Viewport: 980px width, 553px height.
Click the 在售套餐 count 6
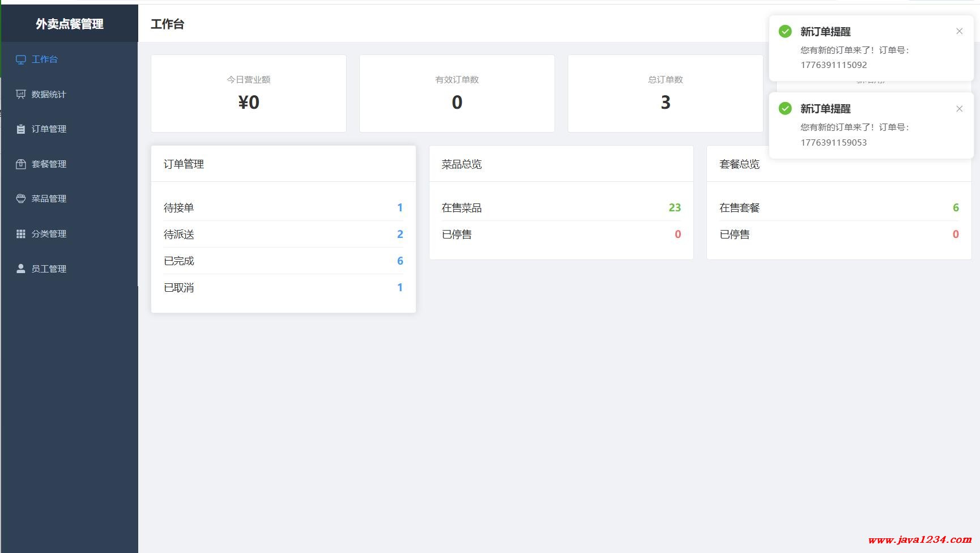(x=955, y=208)
